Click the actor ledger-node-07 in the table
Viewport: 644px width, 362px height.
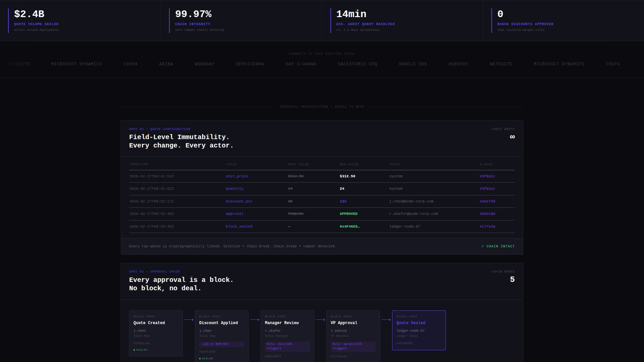click(x=405, y=227)
